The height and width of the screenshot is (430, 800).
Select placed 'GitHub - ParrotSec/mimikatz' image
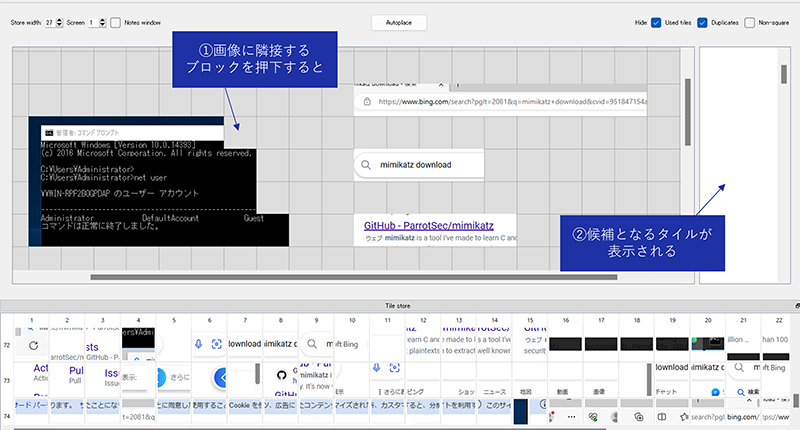(x=435, y=230)
